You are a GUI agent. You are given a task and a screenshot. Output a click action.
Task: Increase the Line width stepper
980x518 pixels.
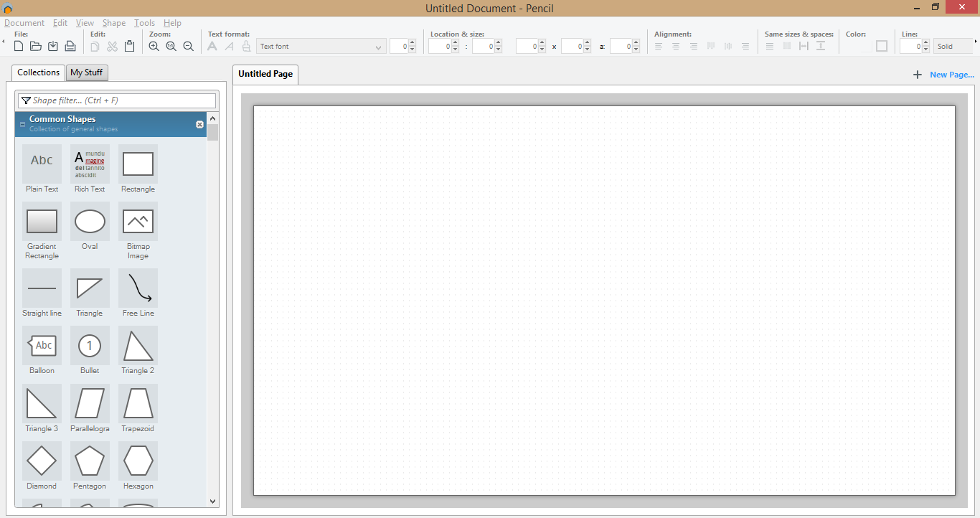[x=925, y=43]
